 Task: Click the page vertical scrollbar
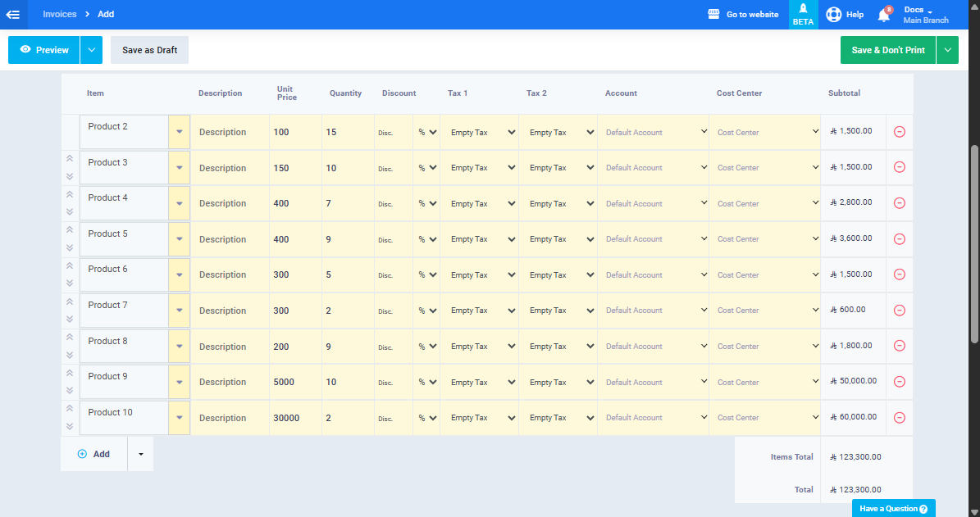click(x=974, y=246)
